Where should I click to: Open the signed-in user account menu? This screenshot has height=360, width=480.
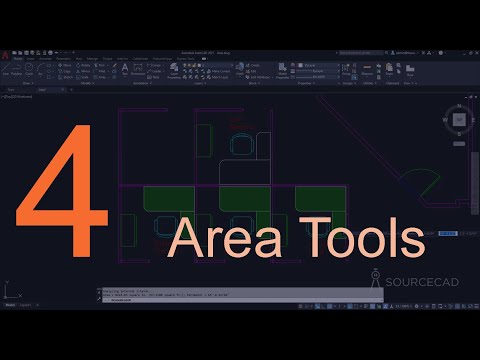click(405, 53)
